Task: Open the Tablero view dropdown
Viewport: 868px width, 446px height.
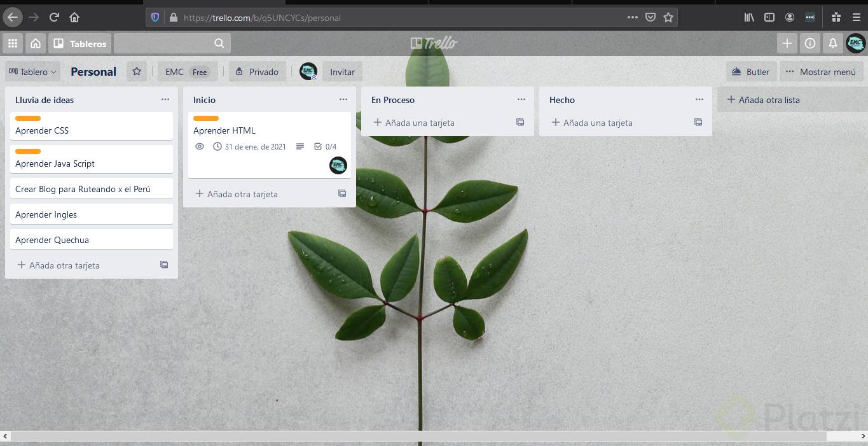Action: [32, 72]
